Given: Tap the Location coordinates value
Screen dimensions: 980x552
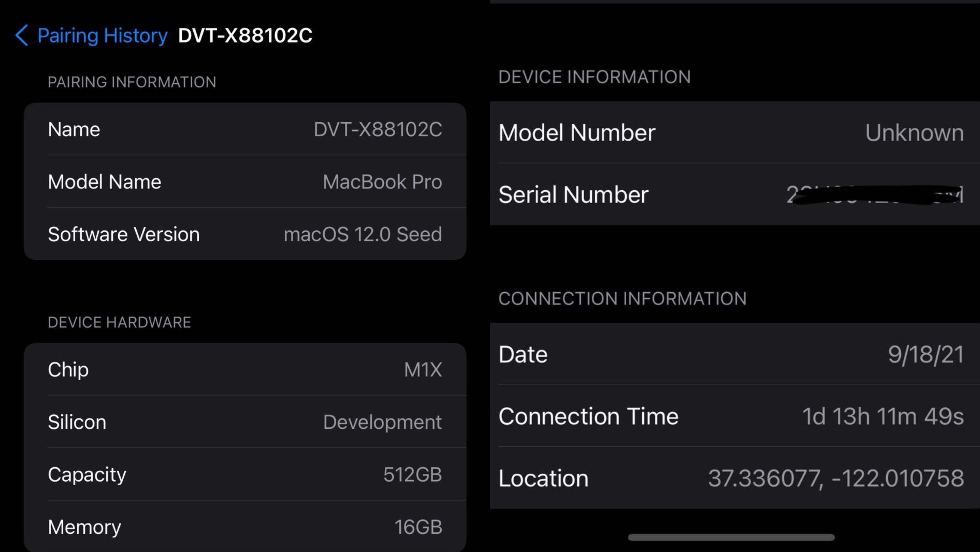Looking at the screenshot, I should pos(836,478).
